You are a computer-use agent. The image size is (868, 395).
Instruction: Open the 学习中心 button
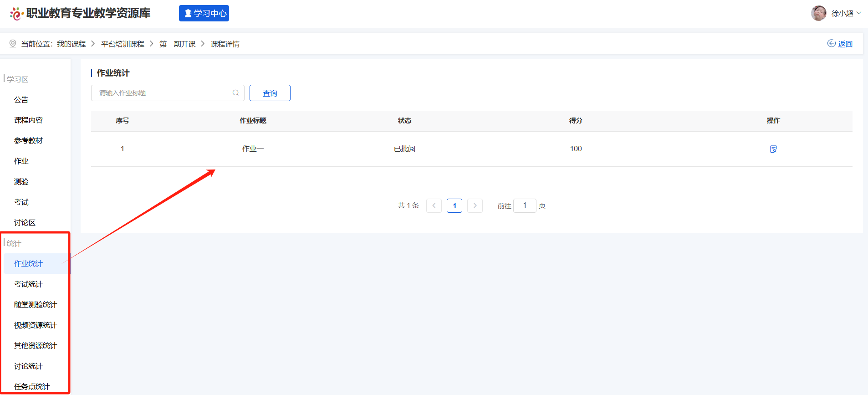204,13
